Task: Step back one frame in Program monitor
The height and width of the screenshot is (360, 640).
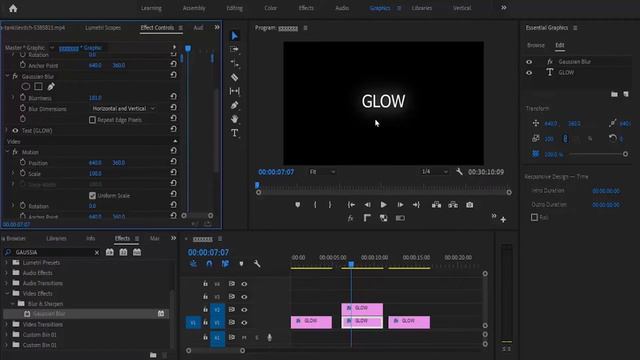Action: tap(367, 205)
